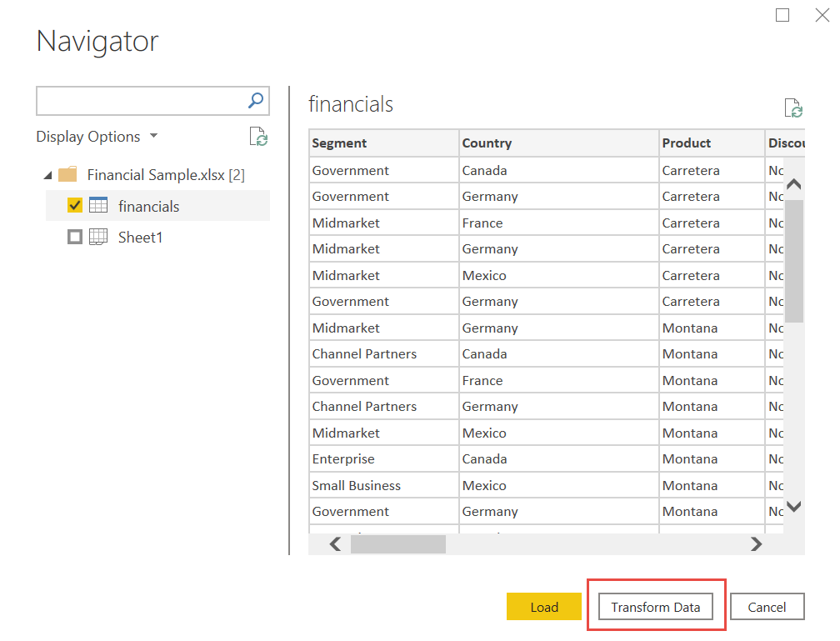
Task: Click the partially visible Discount column header
Action: click(785, 143)
